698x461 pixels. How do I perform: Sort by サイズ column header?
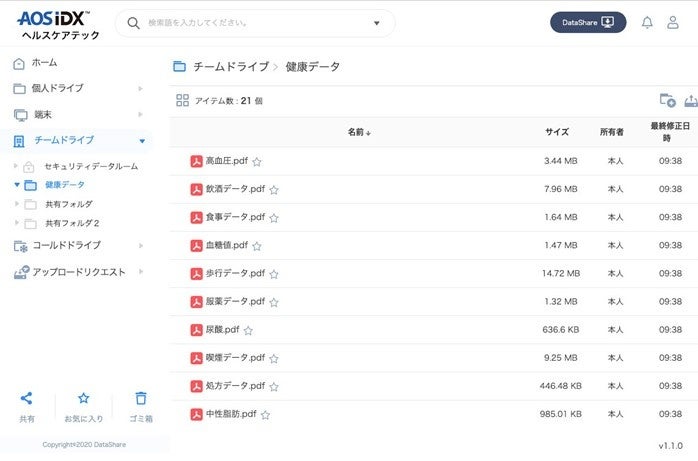coord(557,132)
